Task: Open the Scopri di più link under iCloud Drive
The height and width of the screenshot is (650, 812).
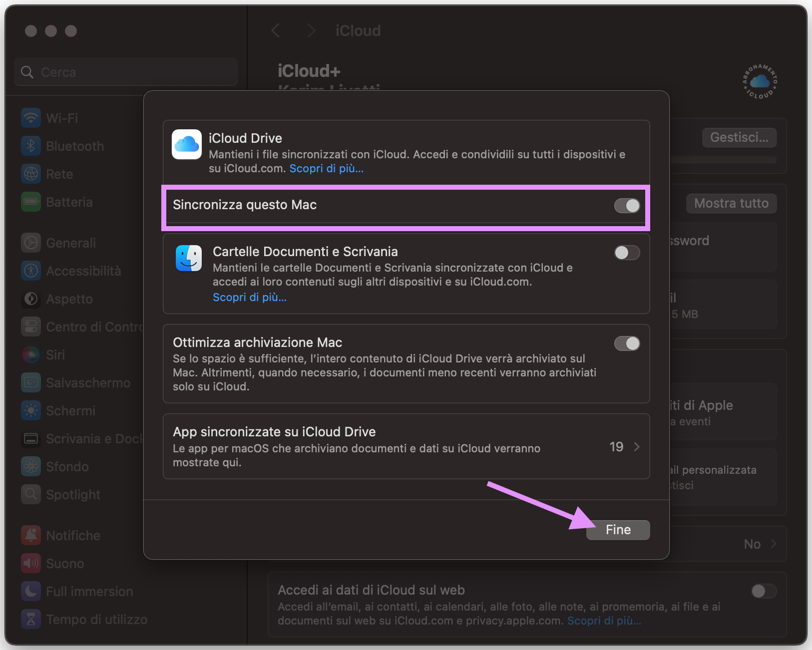Action: tap(326, 168)
